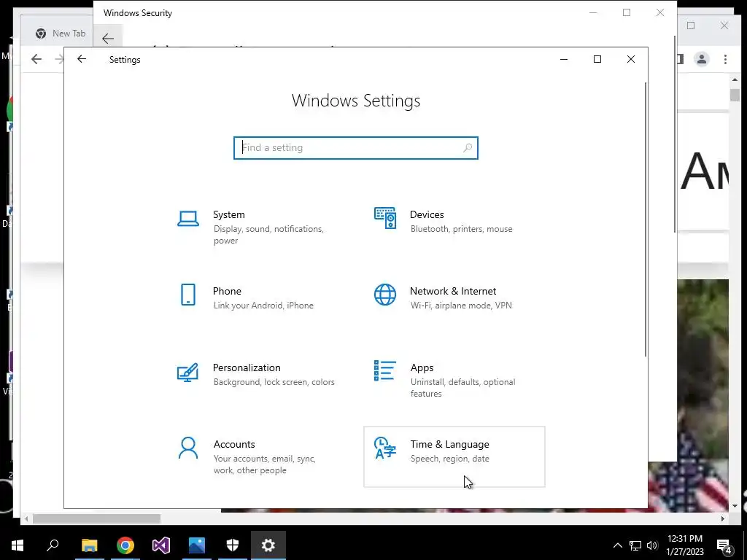Go back using Settings window arrow
This screenshot has width=747, height=560.
pyautogui.click(x=82, y=59)
